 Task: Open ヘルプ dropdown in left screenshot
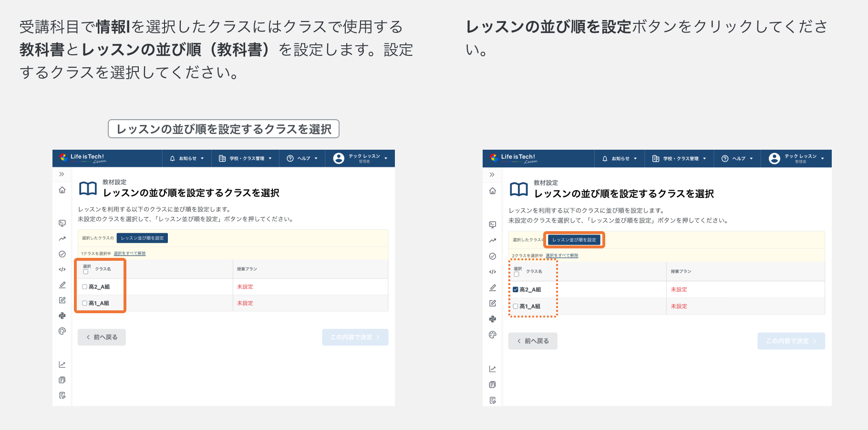(x=302, y=158)
